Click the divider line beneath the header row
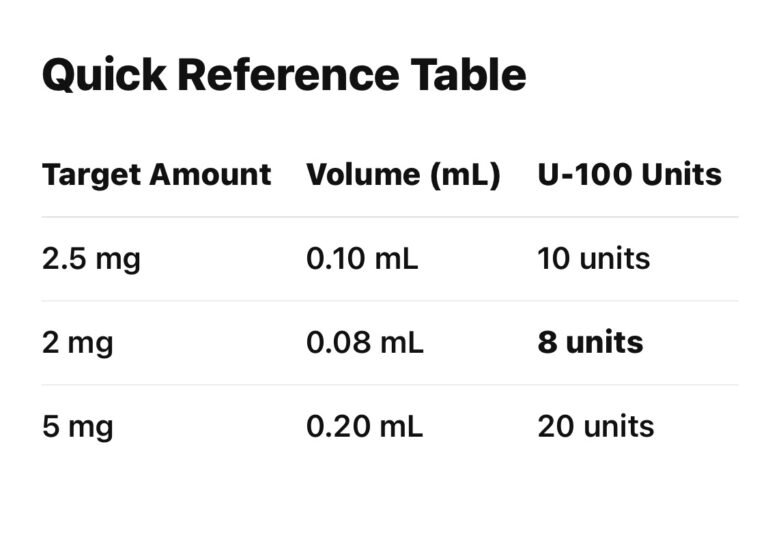Screen dimensions: 768x537 click(390, 217)
